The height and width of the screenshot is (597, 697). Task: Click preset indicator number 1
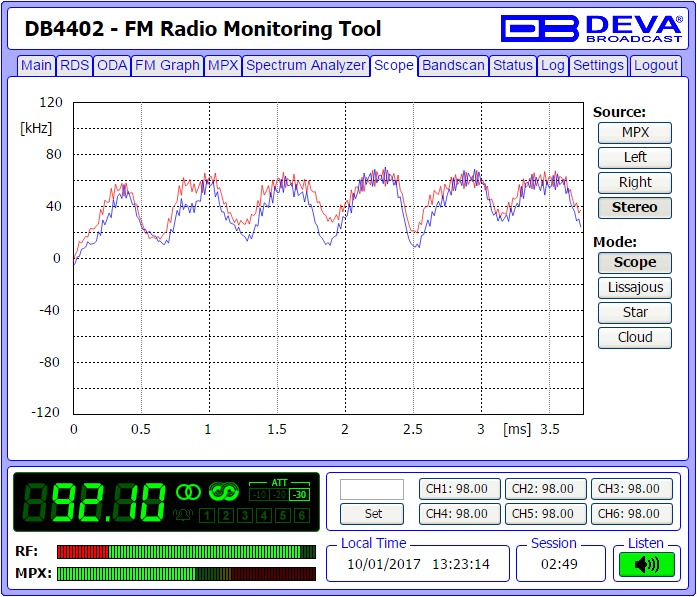207,515
